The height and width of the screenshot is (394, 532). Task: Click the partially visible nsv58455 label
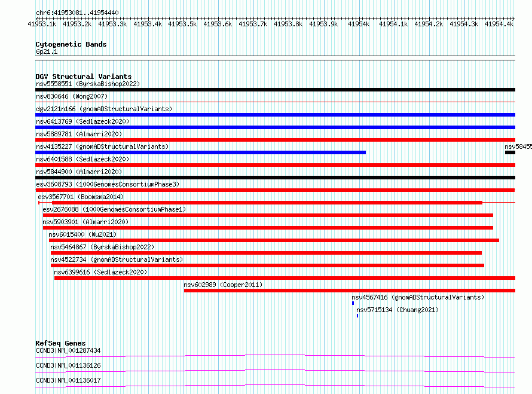point(518,146)
